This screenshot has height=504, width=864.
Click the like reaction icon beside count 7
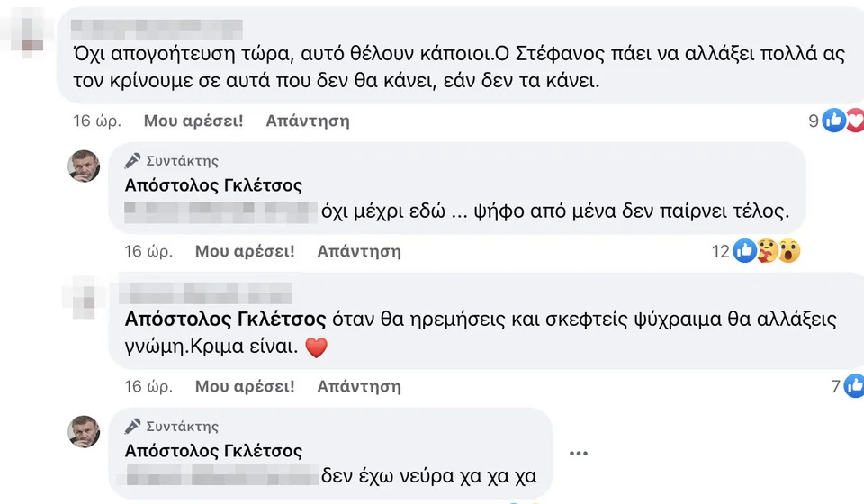point(853,386)
